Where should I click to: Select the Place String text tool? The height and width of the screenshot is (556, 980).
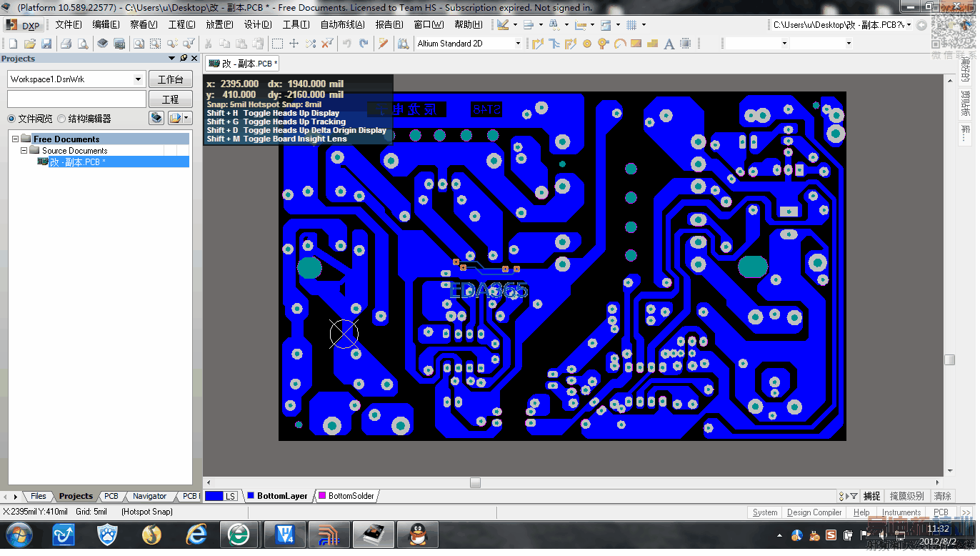click(669, 44)
